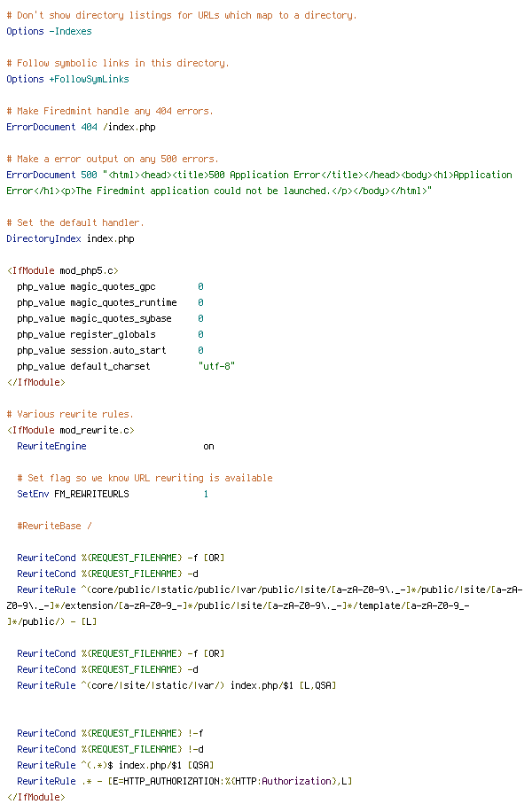Click 'ErrorDocument 500' directive
Screen dimensions: 532x812
[51, 175]
